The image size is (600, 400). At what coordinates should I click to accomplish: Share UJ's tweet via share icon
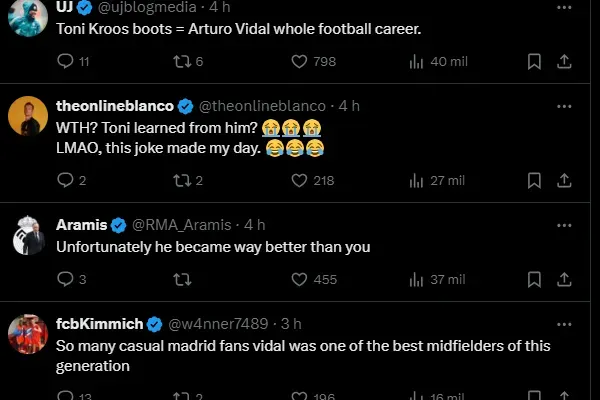pyautogui.click(x=564, y=62)
